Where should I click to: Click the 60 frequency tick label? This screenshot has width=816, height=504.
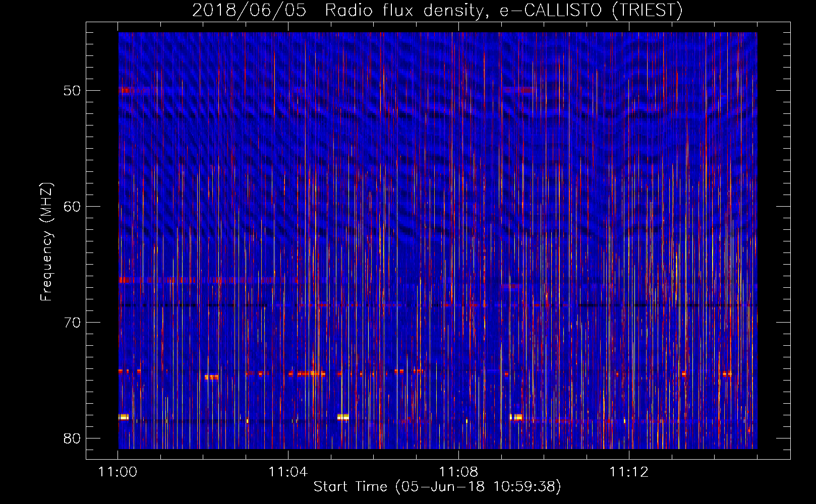point(72,207)
